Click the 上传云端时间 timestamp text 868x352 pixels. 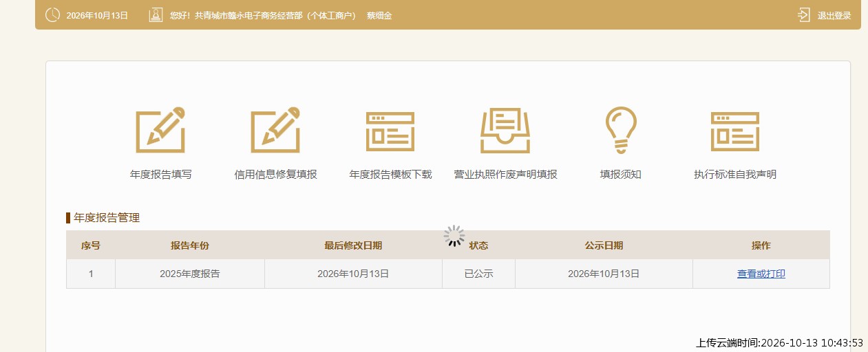click(x=780, y=342)
